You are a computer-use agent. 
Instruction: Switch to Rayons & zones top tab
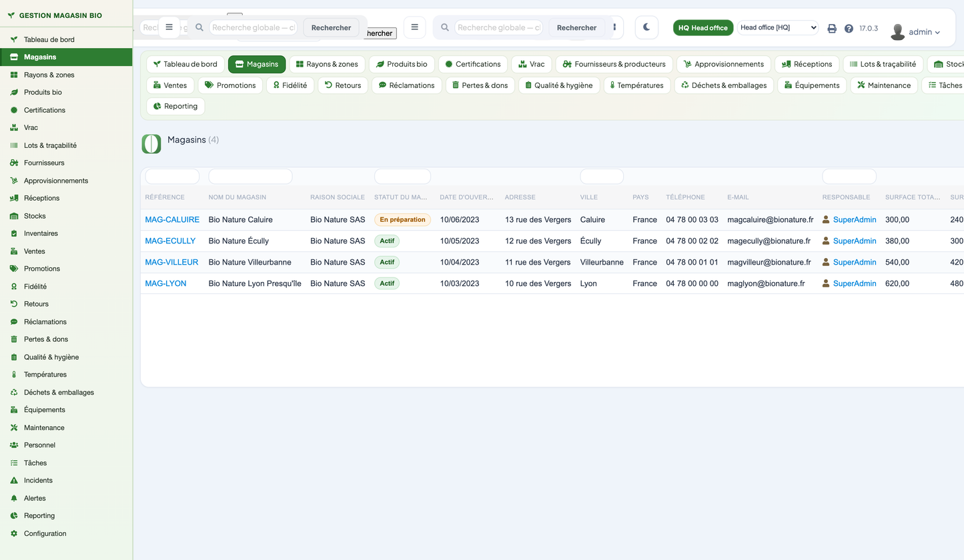(x=327, y=64)
